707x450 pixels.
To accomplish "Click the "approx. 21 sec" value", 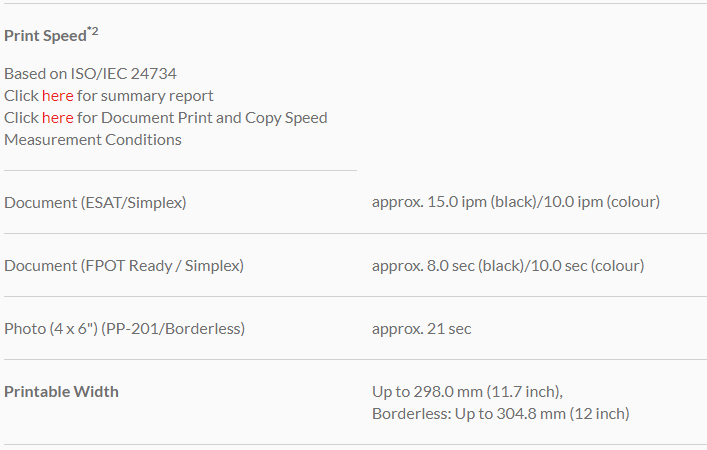I will pyautogui.click(x=421, y=329).
